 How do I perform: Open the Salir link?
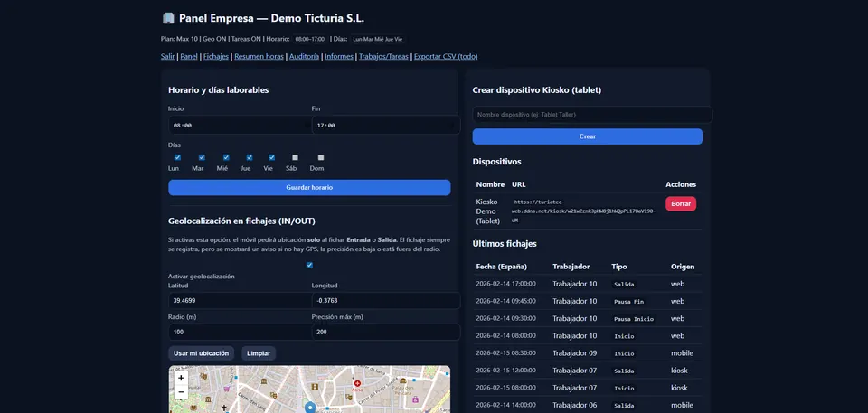coord(168,56)
